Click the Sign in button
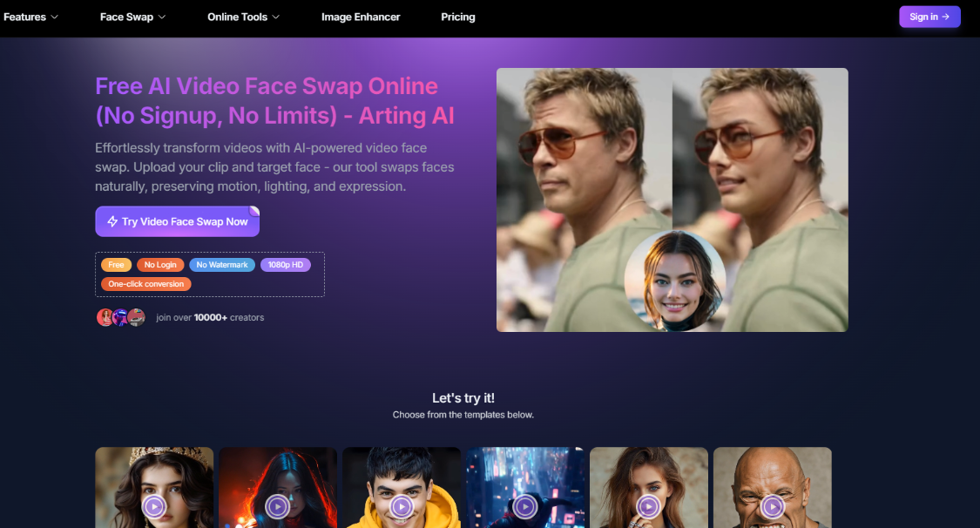This screenshot has width=980, height=528. [x=929, y=17]
